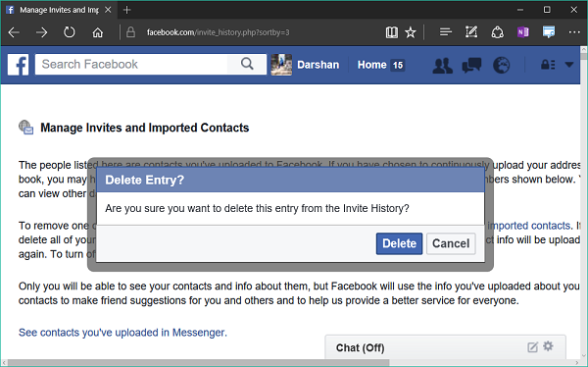Image resolution: width=588 pixels, height=367 pixels.
Task: Click the screen clipping extension icon
Action: tap(549, 32)
